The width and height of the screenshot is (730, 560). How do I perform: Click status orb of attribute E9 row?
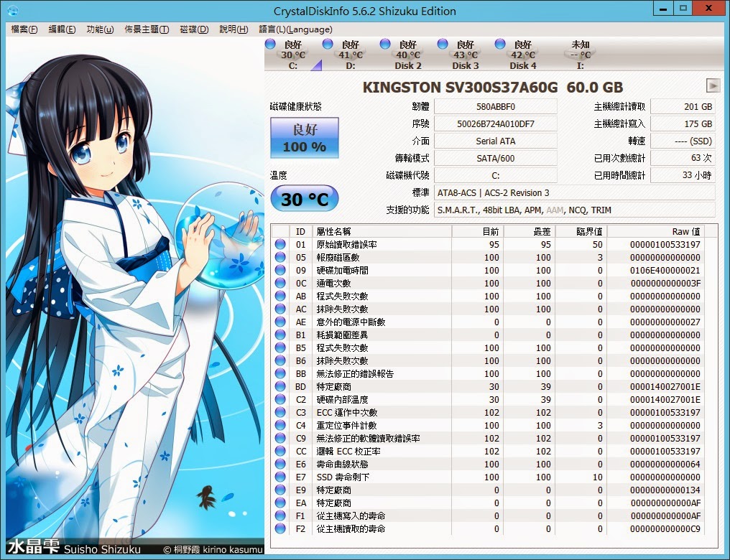coord(280,490)
